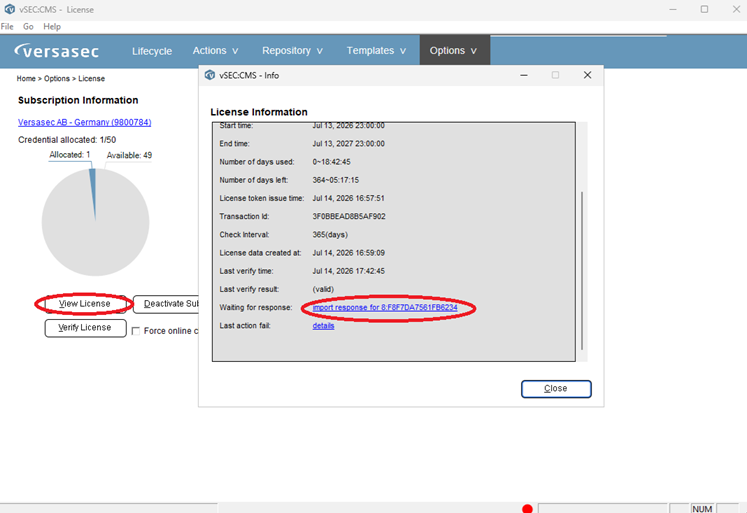Open the Options dropdown menu
747x513 pixels.
click(x=453, y=50)
